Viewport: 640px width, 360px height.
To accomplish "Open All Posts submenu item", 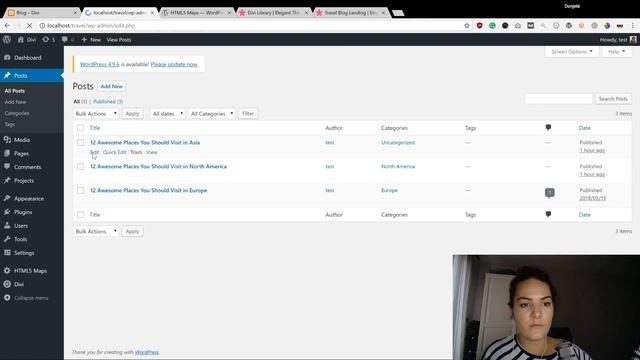I will point(15,91).
